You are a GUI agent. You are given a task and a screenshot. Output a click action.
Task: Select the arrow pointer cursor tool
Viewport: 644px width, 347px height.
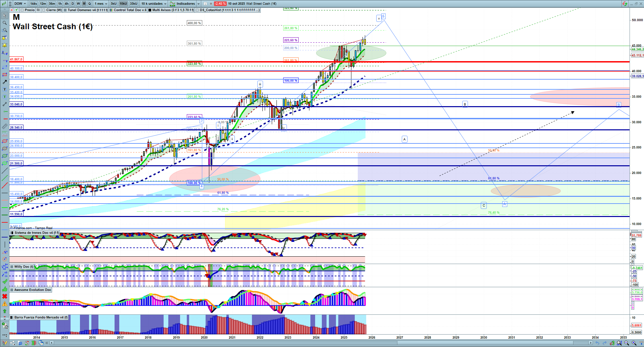pyautogui.click(x=4, y=15)
